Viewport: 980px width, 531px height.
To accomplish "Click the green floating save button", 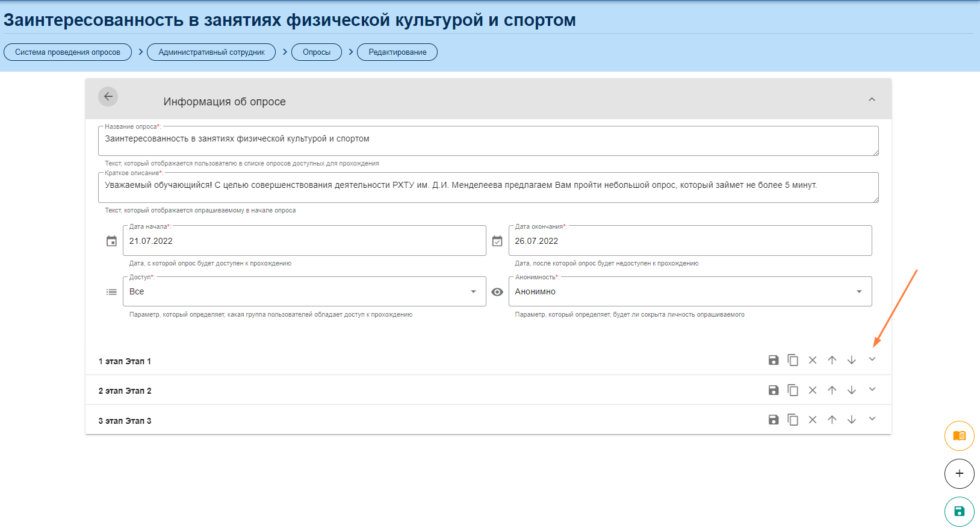I will pos(959,511).
